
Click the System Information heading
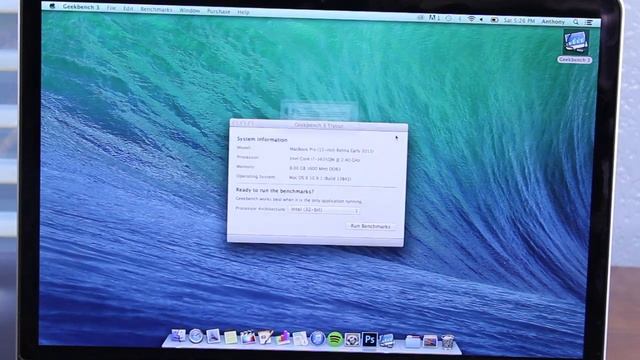pos(262,140)
